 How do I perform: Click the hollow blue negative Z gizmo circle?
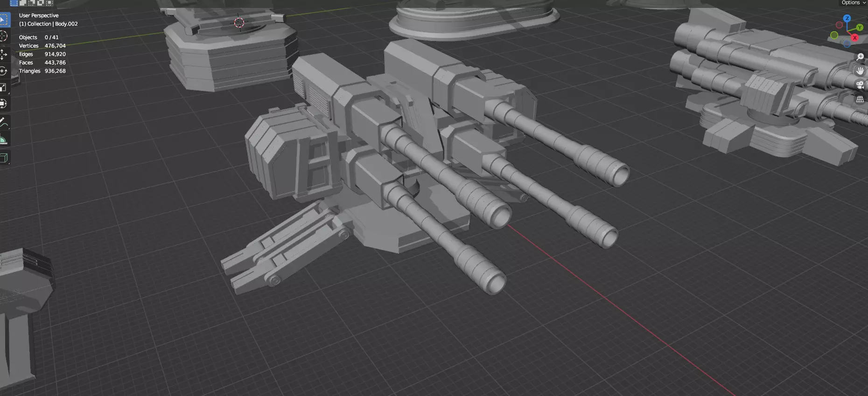click(847, 44)
